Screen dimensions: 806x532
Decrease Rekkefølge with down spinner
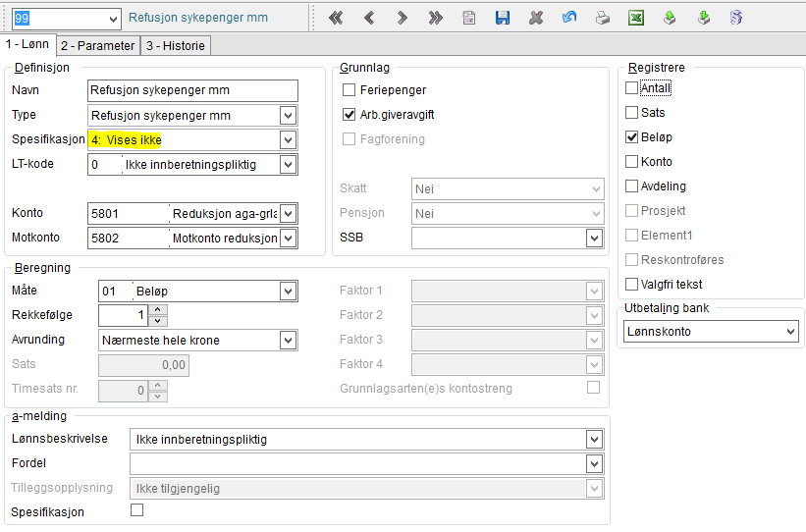click(158, 321)
